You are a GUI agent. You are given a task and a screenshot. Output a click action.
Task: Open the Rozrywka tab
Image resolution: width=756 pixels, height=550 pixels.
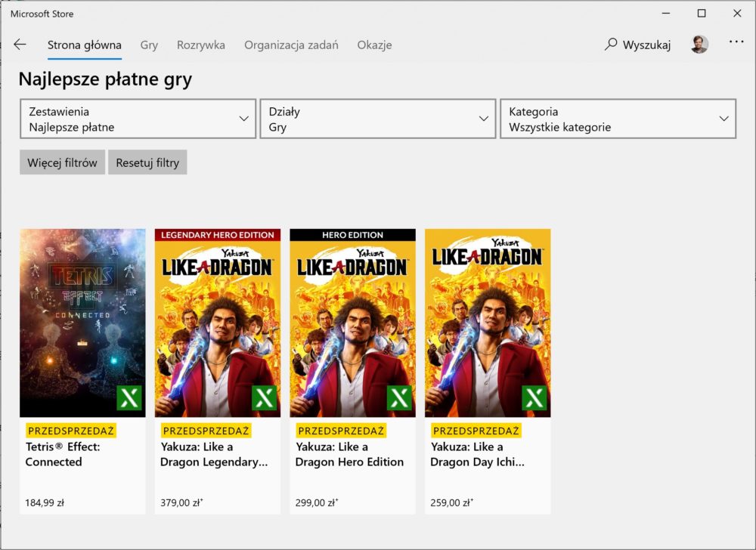pos(200,45)
